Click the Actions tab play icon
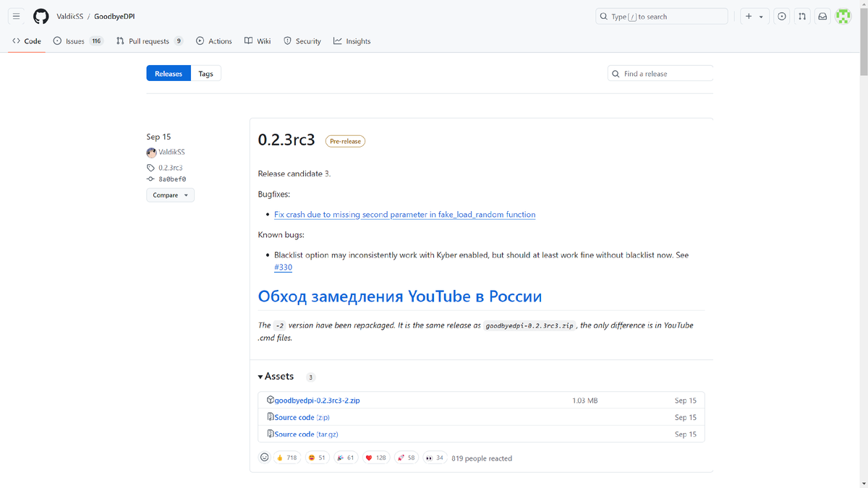 coord(200,41)
